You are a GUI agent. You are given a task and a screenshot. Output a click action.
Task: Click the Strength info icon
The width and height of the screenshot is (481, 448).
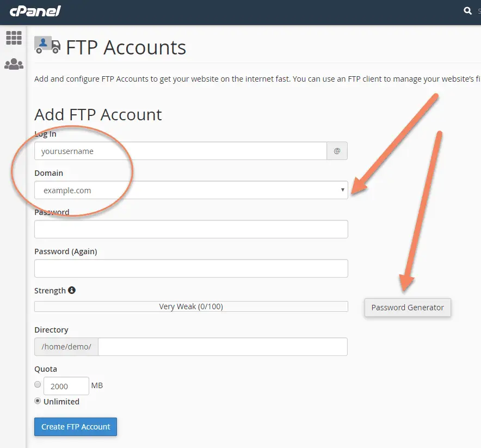(71, 290)
